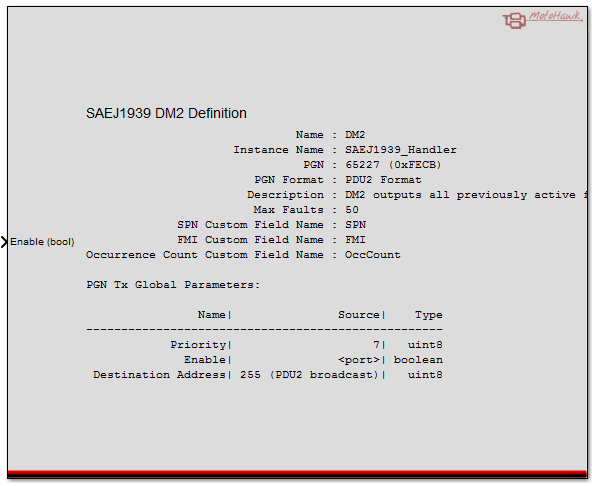The width and height of the screenshot is (592, 486).
Task: Click the Type column header
Action: (x=429, y=315)
